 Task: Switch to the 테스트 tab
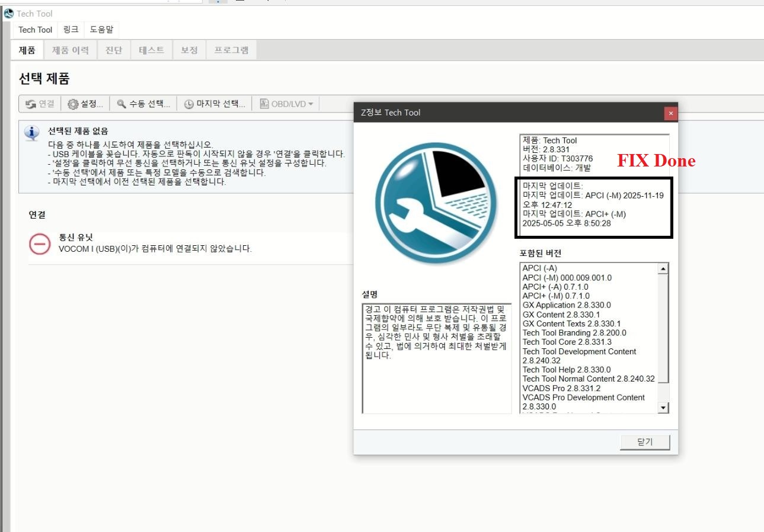tap(151, 50)
